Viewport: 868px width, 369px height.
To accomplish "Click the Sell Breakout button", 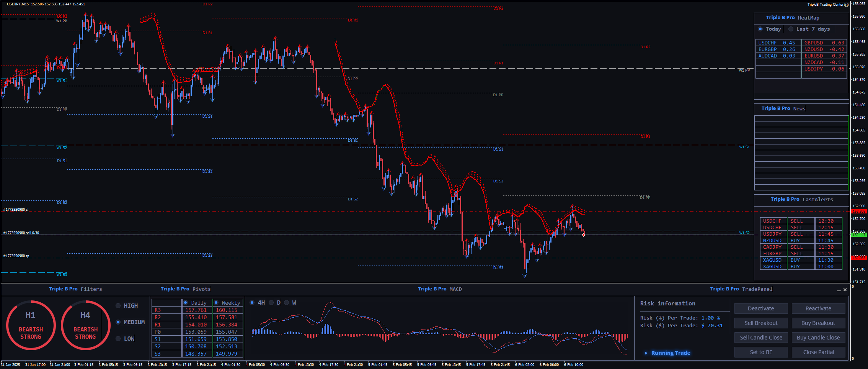I will click(761, 323).
